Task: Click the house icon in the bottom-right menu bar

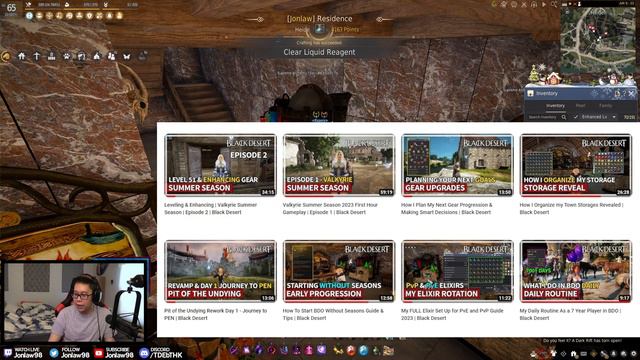Action: coord(573,353)
